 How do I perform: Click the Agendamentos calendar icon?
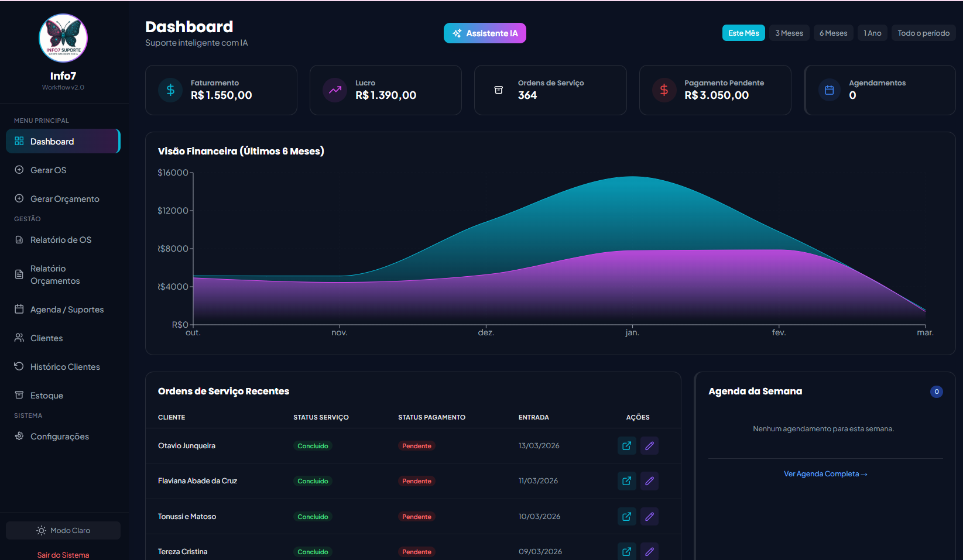(829, 90)
